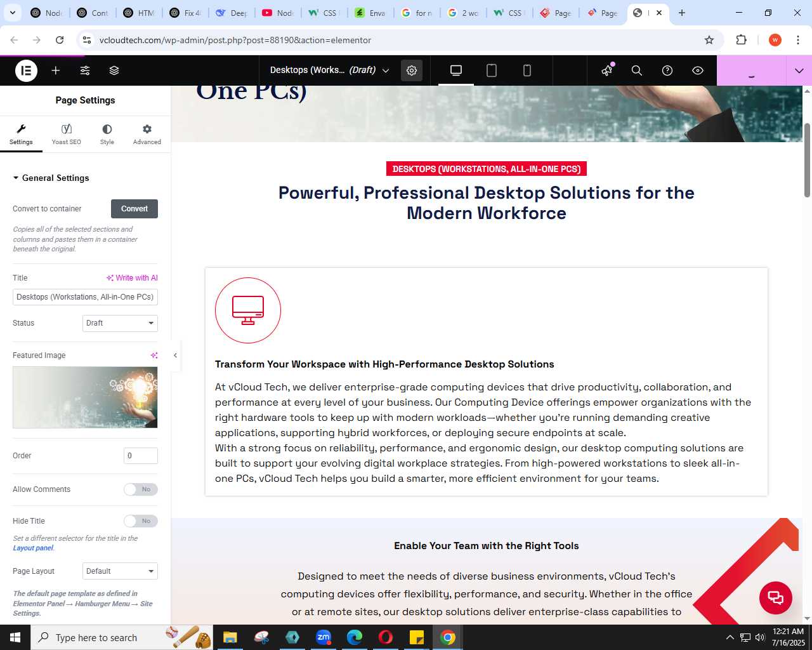Open page settings gear icon
Image resolution: width=812 pixels, height=650 pixels.
pyautogui.click(x=412, y=70)
